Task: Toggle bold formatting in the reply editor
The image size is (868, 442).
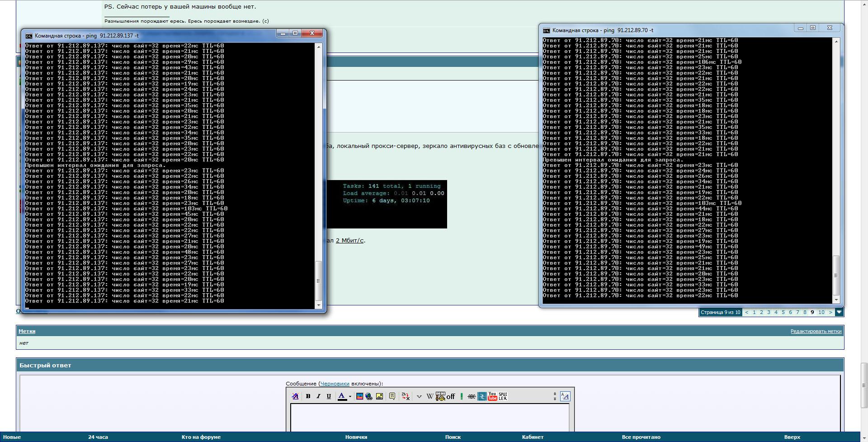Action: point(308,396)
